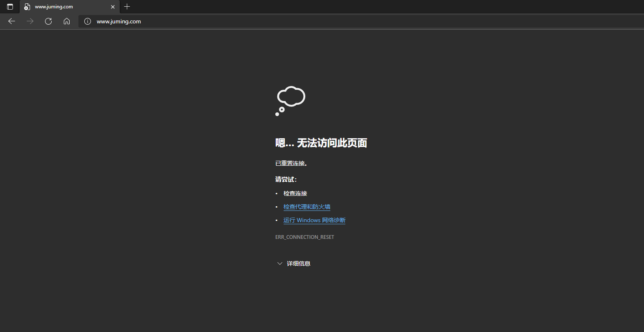The width and height of the screenshot is (644, 332).
Task: Close the www.juming.com tab
Action: (x=112, y=7)
